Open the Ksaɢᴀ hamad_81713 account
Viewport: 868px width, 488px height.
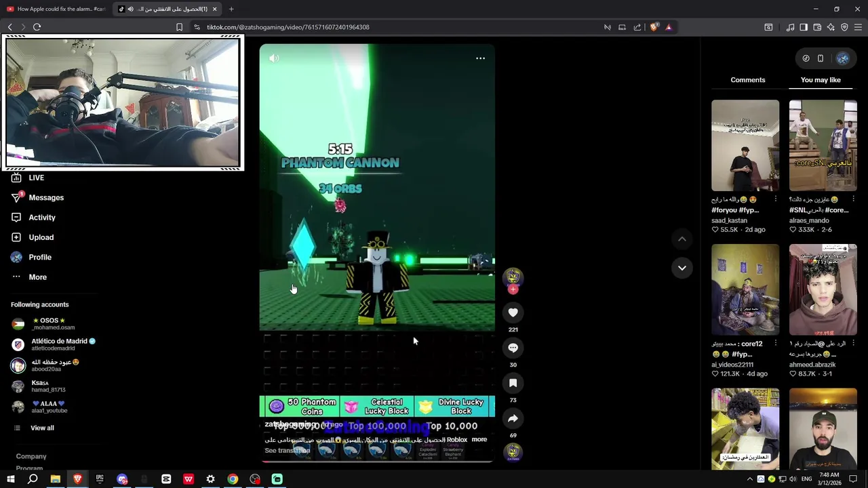(39, 386)
